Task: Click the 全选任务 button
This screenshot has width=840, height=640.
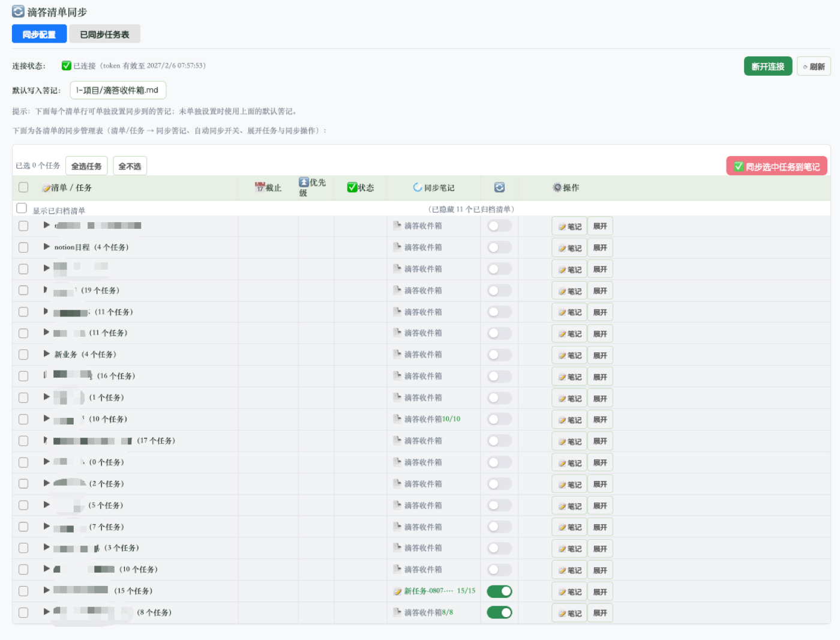Action: tap(86, 166)
